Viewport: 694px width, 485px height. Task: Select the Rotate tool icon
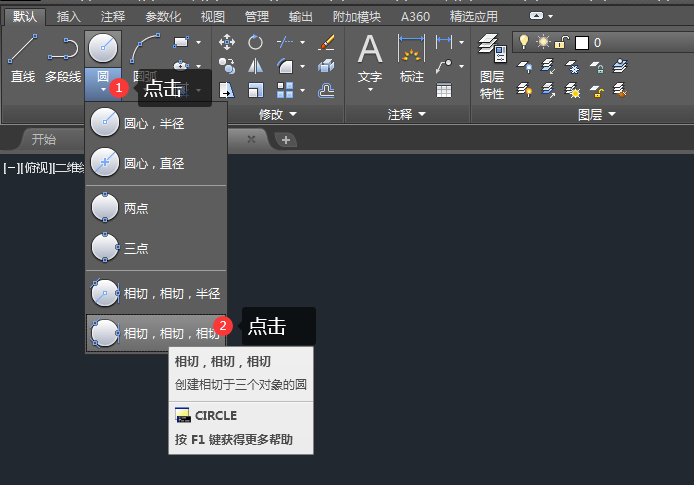255,42
